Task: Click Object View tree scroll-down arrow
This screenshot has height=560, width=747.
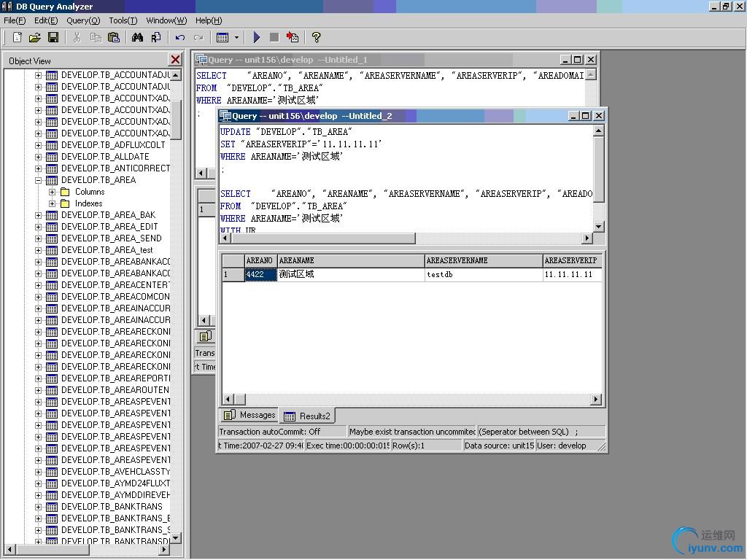Action: point(175,538)
